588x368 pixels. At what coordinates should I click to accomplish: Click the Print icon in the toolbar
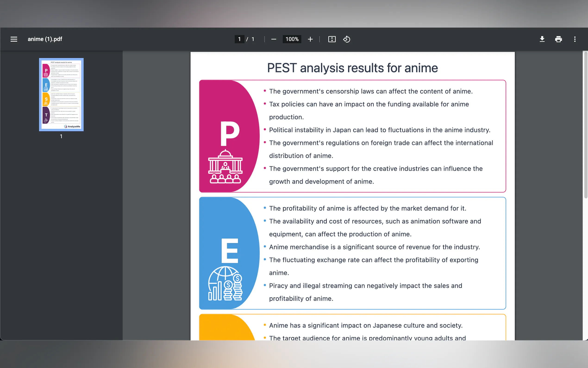[558, 39]
